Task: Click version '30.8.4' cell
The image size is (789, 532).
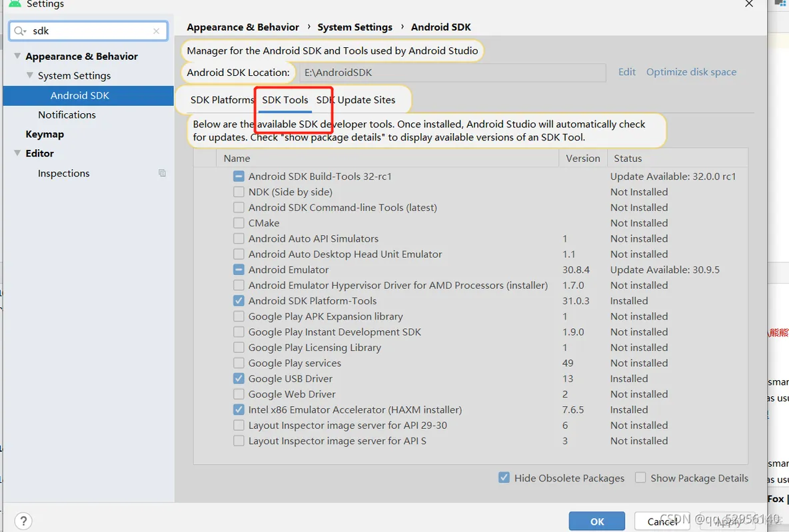Action: (x=576, y=270)
